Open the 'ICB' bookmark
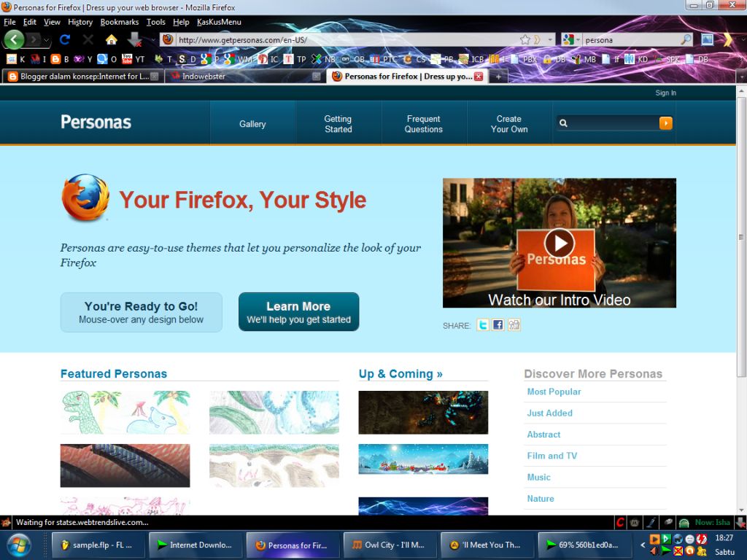Viewport: 747px width, 560px height. point(471,59)
